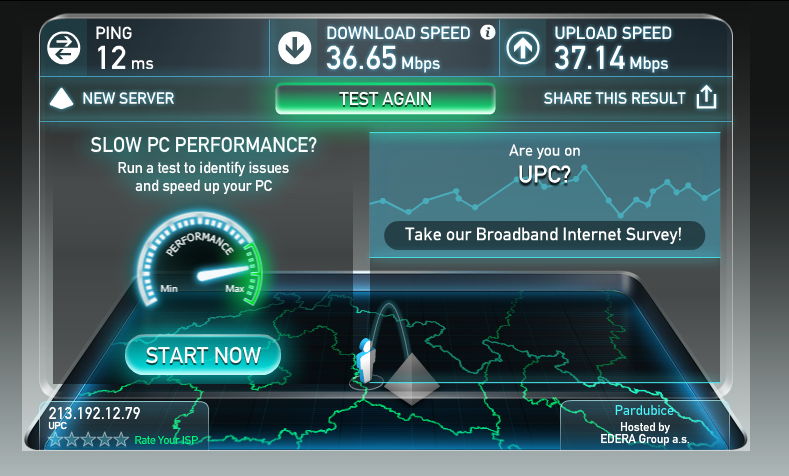Click the download speed arrow icon
Image resolution: width=789 pixels, height=476 pixels.
tap(294, 48)
